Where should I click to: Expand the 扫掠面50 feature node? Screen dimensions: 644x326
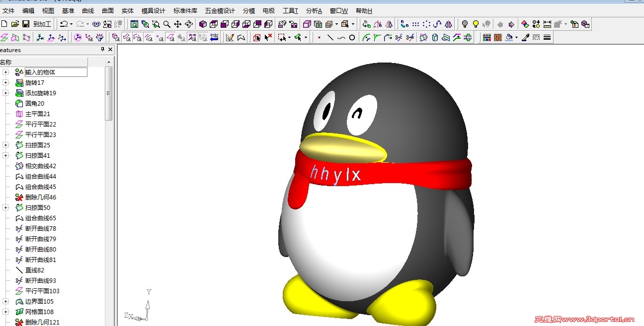pyautogui.click(x=6, y=207)
